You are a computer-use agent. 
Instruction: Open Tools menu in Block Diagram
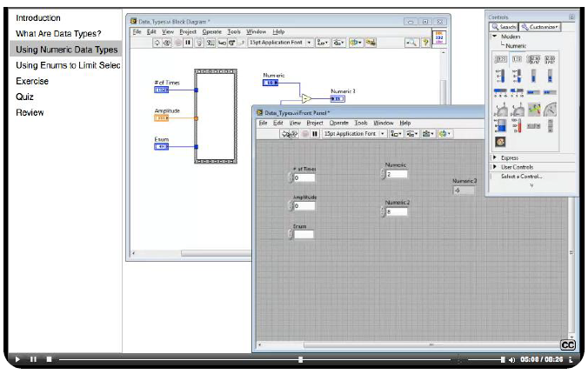pyautogui.click(x=234, y=31)
